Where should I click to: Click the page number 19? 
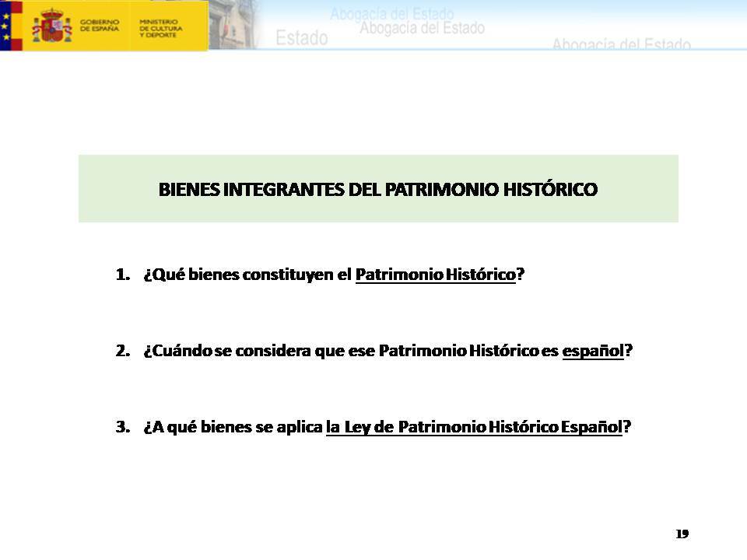pyautogui.click(x=682, y=534)
